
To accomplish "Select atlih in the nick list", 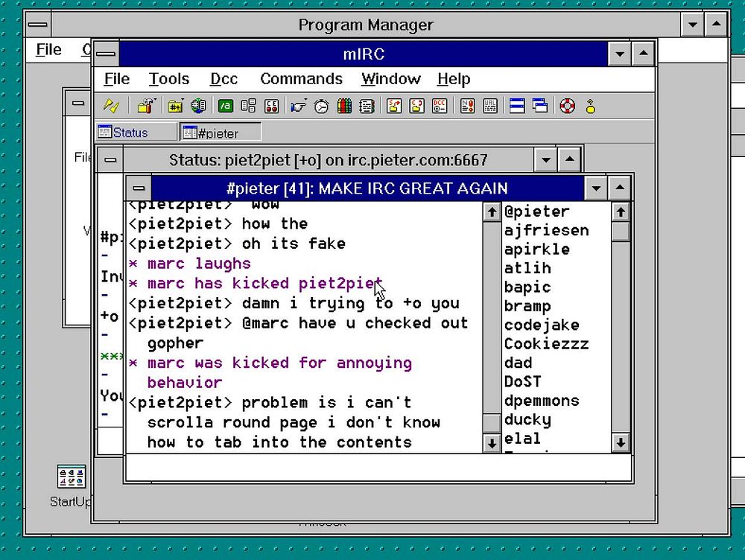I will [527, 268].
